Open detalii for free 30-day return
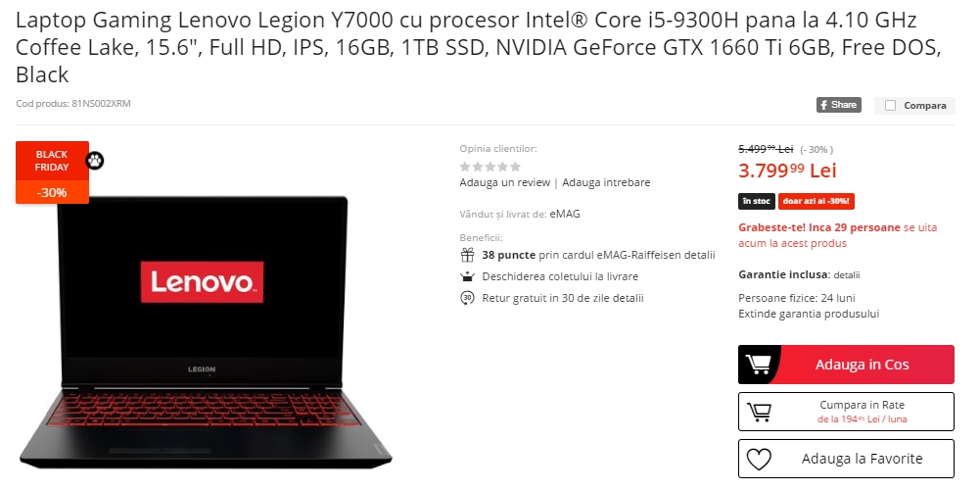Image resolution: width=980 pixels, height=490 pixels. point(629,299)
